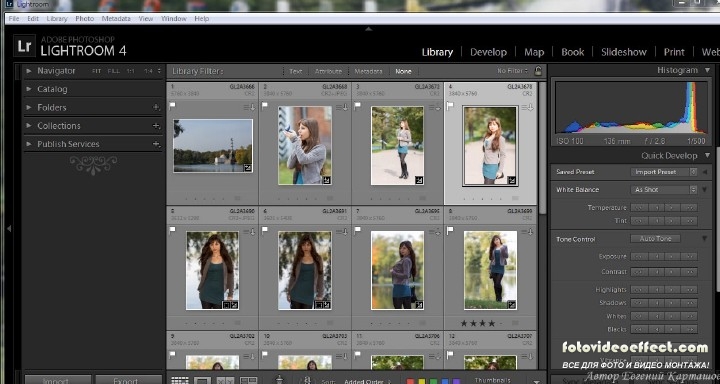Image resolution: width=720 pixels, height=384 pixels.
Task: Open the Import Preset dropdown
Action: point(664,172)
